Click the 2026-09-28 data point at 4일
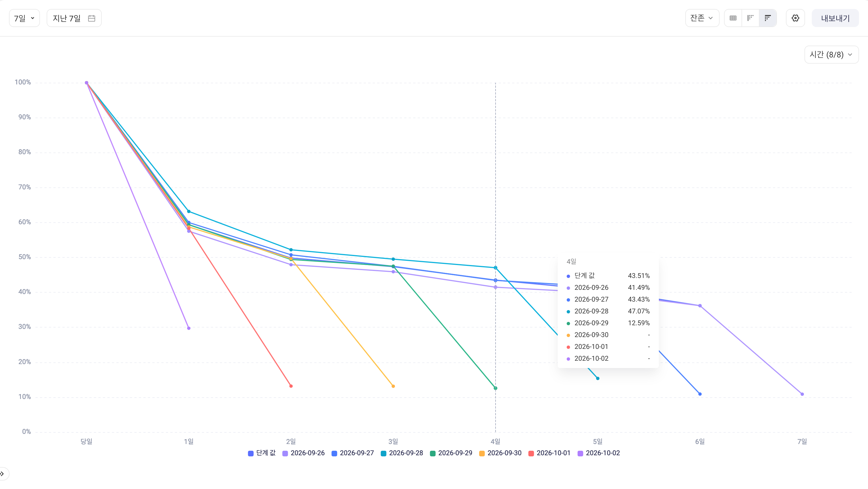This screenshot has width=868, height=489. (495, 268)
